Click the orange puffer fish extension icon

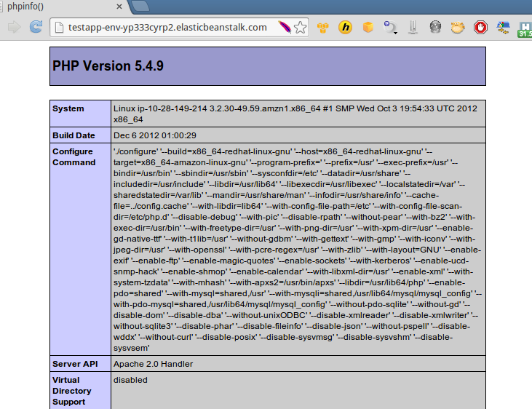point(457,28)
